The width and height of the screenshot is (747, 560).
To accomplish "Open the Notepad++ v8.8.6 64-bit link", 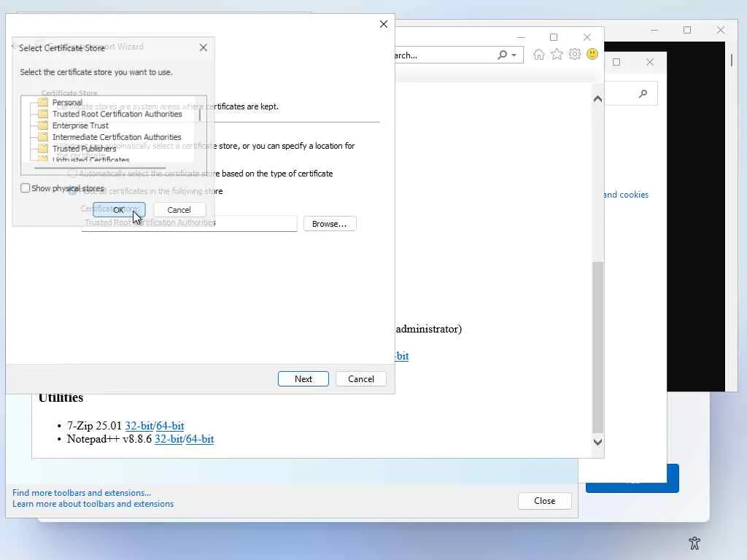I will [x=200, y=439].
